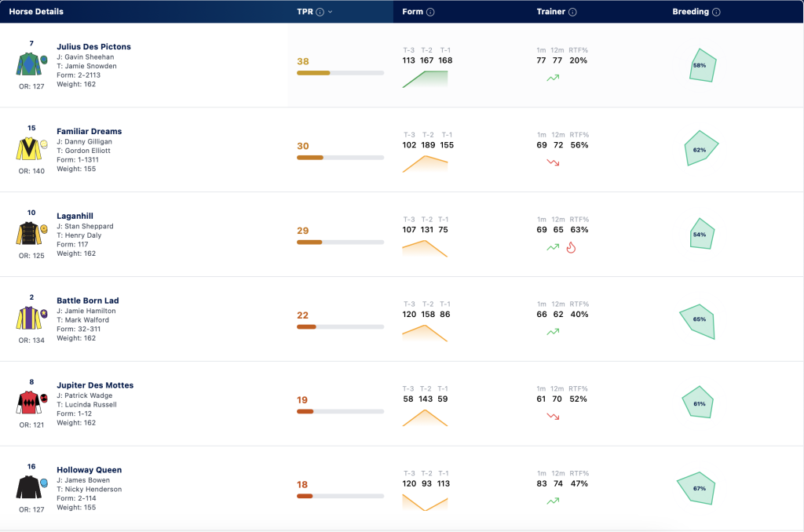
Task: Click the Trainer column info icon
Action: click(x=572, y=12)
